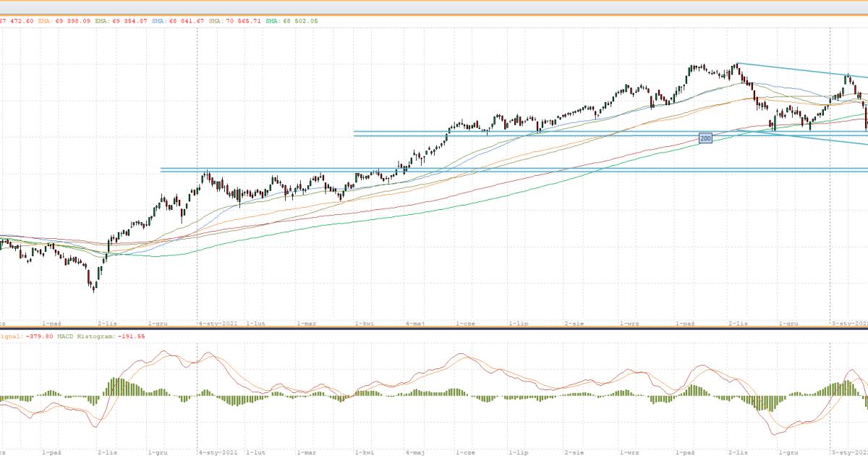Click 2-sie date on bottom MACD axis
Image resolution: width=868 pixels, height=456 pixels.
point(574,452)
